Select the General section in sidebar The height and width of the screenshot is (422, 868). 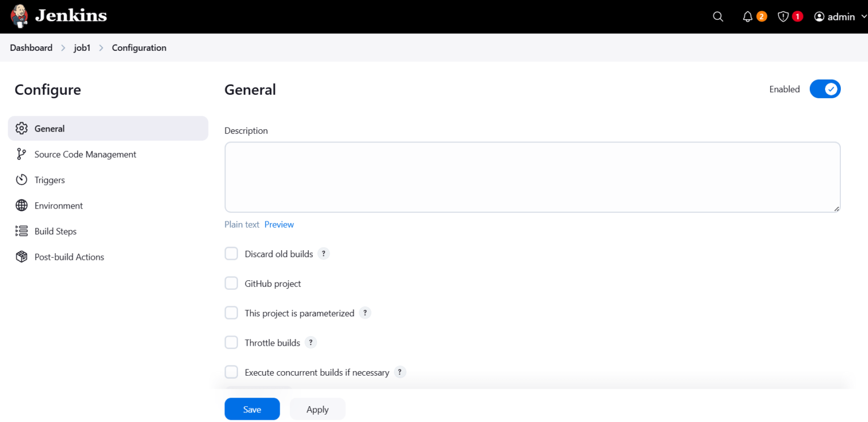point(50,128)
